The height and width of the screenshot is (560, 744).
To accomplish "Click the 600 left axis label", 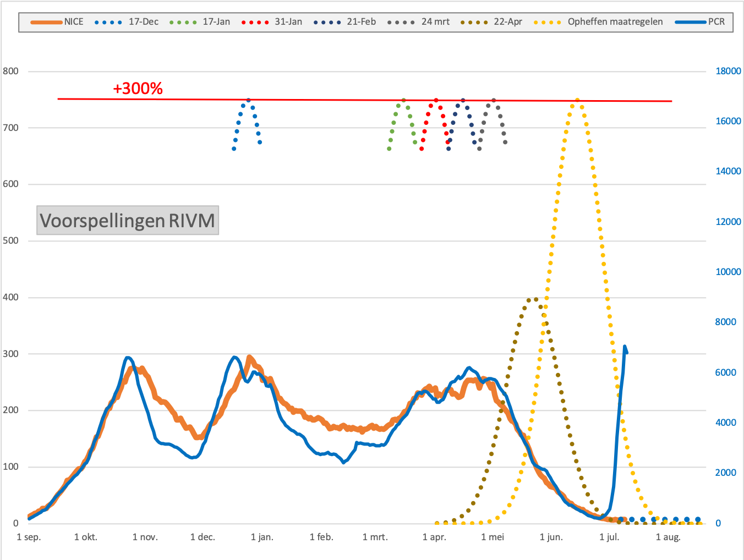I will pyautogui.click(x=10, y=184).
